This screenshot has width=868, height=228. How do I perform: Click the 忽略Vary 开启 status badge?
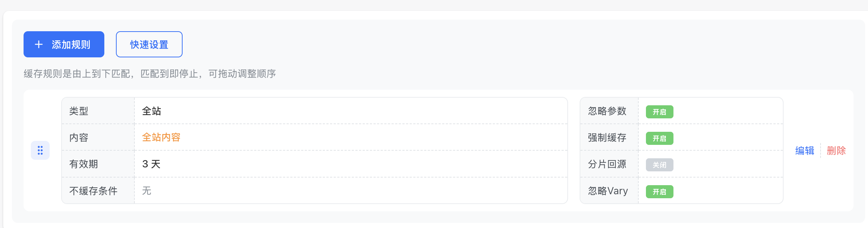pyautogui.click(x=659, y=192)
